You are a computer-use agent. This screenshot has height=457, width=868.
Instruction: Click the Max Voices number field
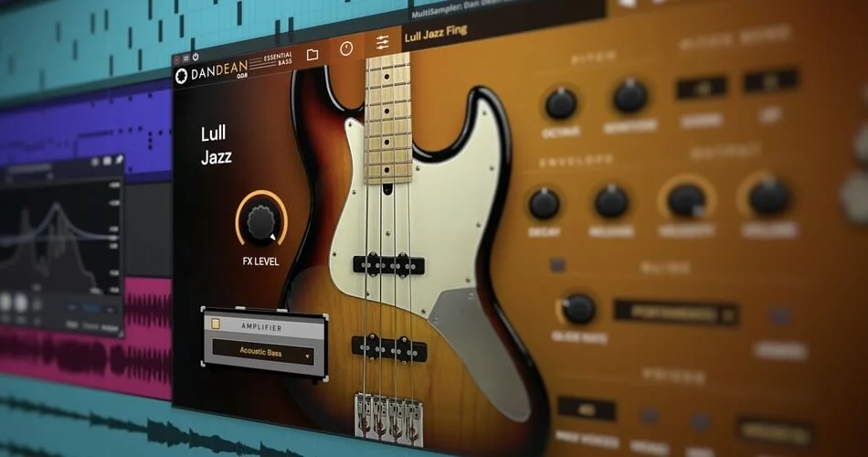(x=586, y=409)
